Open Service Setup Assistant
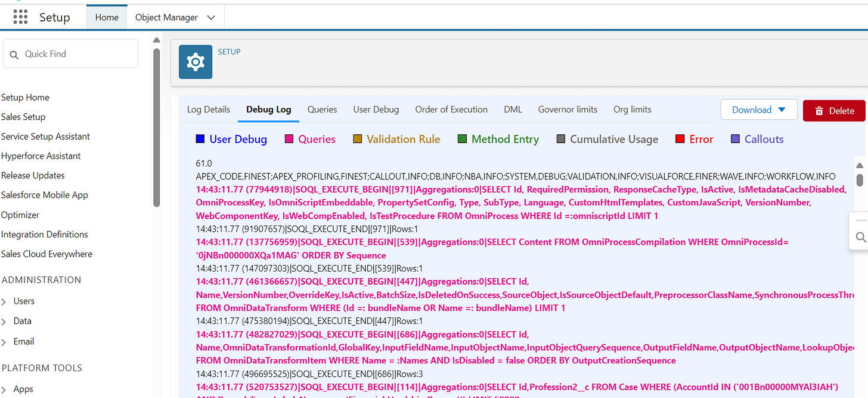Screen dimensions: 868x398 tap(45, 137)
